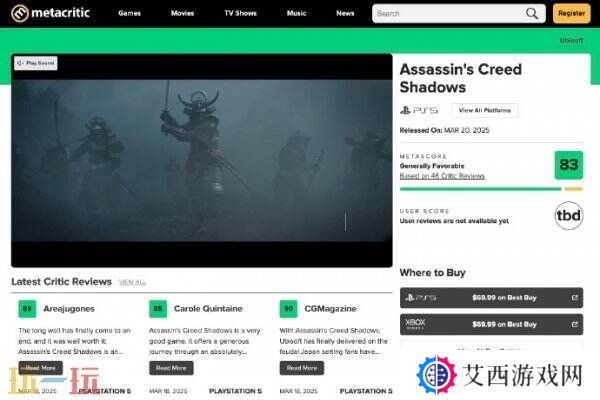Click the search magnifier icon
600x400 pixels.
(532, 14)
